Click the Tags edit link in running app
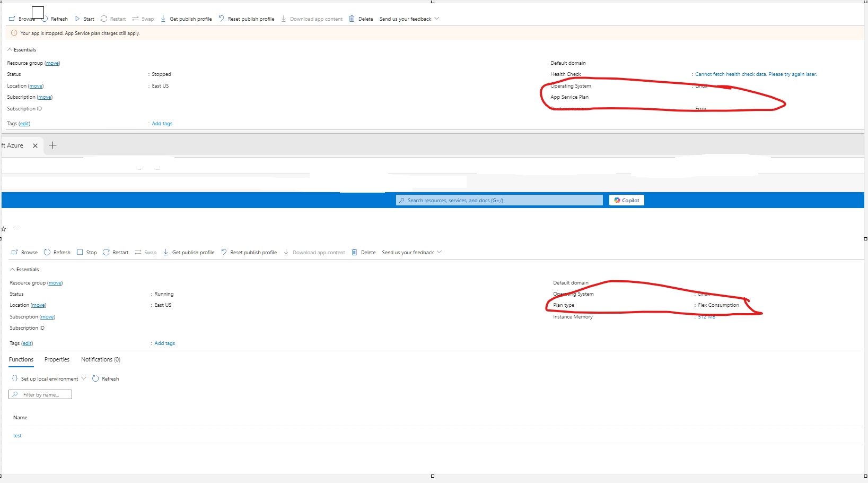Image resolution: width=868 pixels, height=483 pixels. pos(27,343)
